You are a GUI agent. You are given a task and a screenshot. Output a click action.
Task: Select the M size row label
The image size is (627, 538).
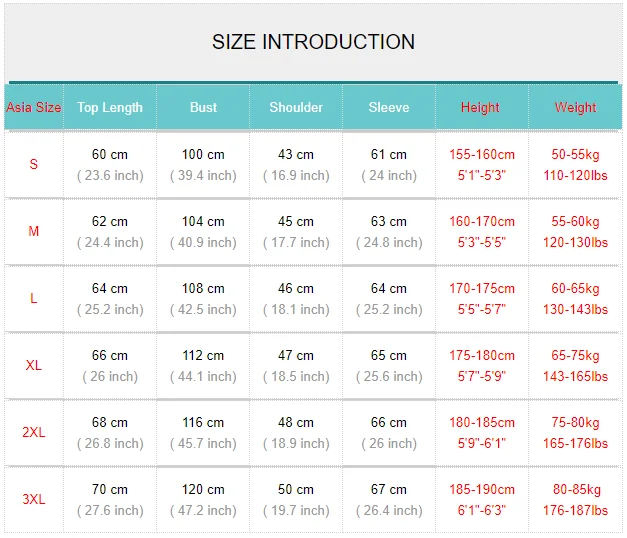tap(34, 231)
